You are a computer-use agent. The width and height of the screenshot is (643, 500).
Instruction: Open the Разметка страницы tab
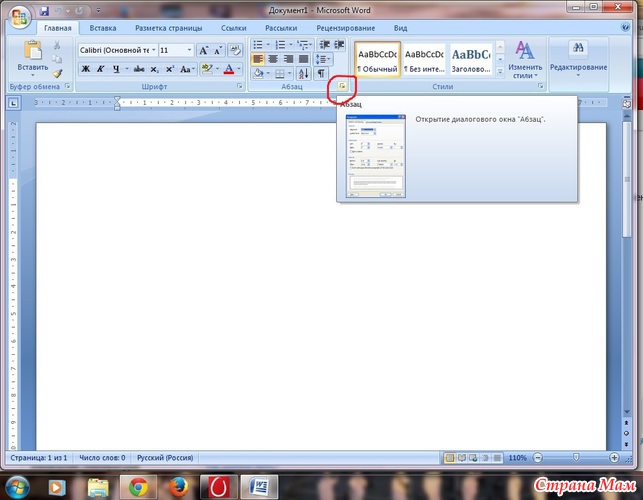coord(169,28)
